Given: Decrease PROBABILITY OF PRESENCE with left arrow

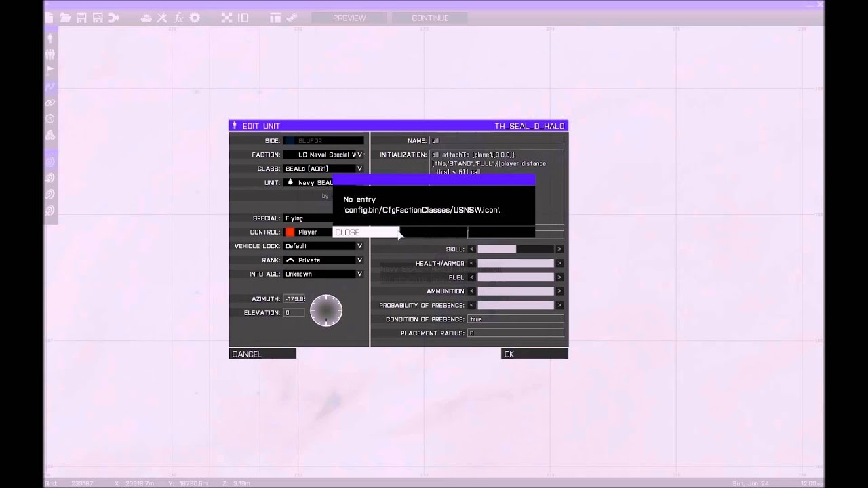Looking at the screenshot, I should coord(471,305).
